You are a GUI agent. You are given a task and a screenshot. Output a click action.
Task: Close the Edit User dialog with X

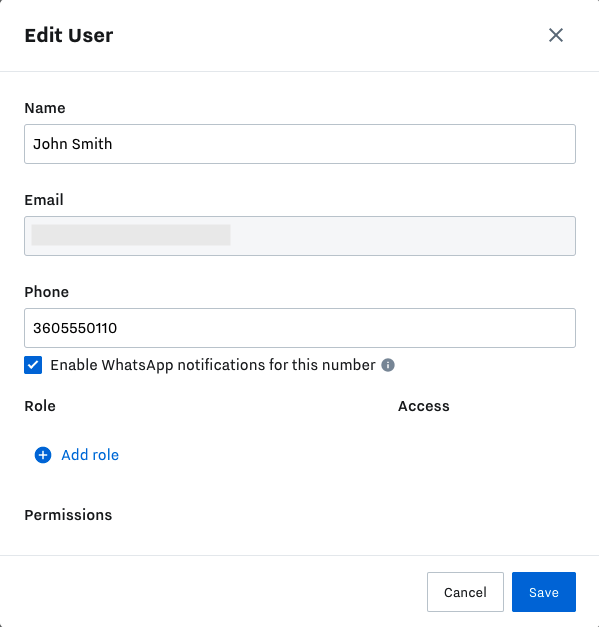(x=556, y=35)
